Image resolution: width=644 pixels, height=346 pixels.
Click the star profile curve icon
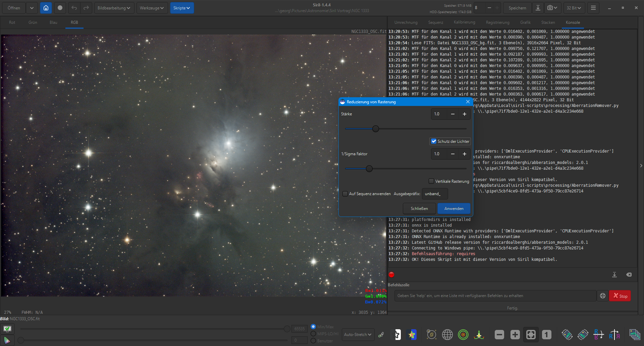[479, 335]
